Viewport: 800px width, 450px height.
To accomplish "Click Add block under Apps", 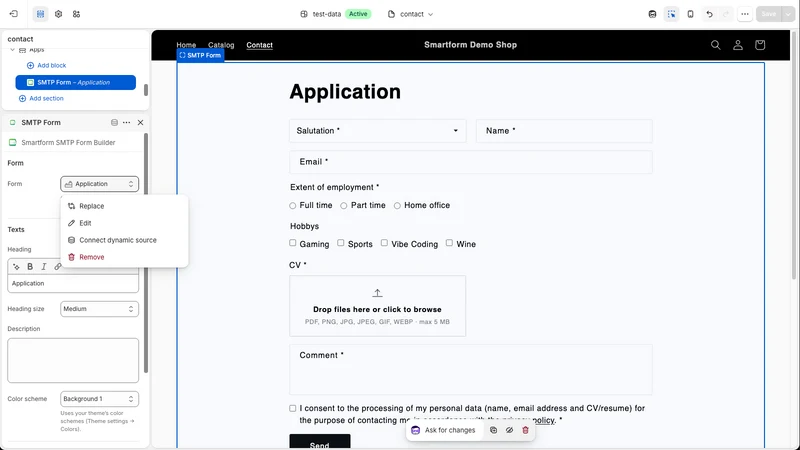I will 46,65.
